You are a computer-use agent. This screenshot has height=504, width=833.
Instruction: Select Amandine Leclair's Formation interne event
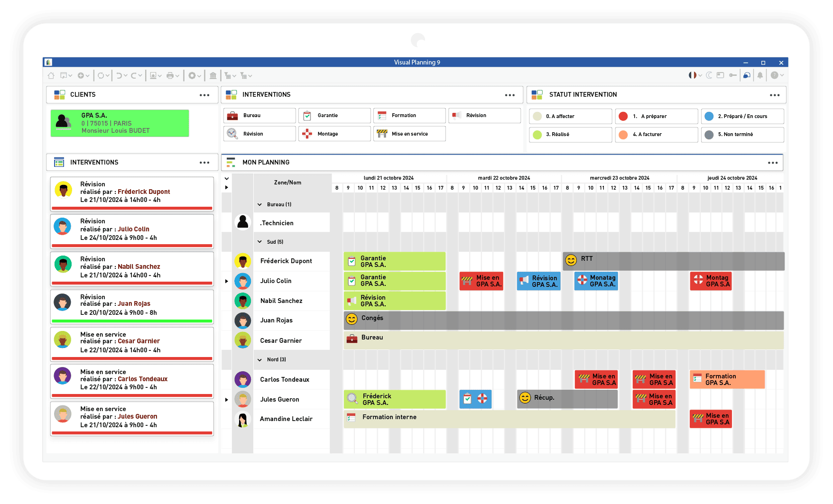(x=509, y=419)
